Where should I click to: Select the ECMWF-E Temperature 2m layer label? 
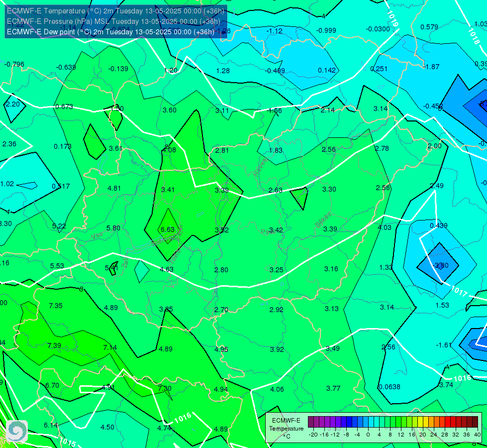tap(115, 11)
